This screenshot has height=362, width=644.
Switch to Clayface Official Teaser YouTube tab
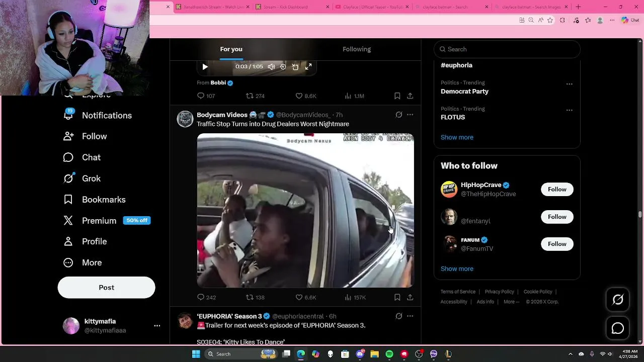[x=372, y=7]
